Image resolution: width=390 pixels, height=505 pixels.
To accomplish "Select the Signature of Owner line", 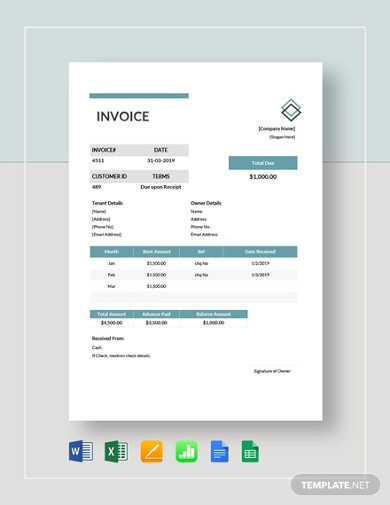I will coord(272,371).
